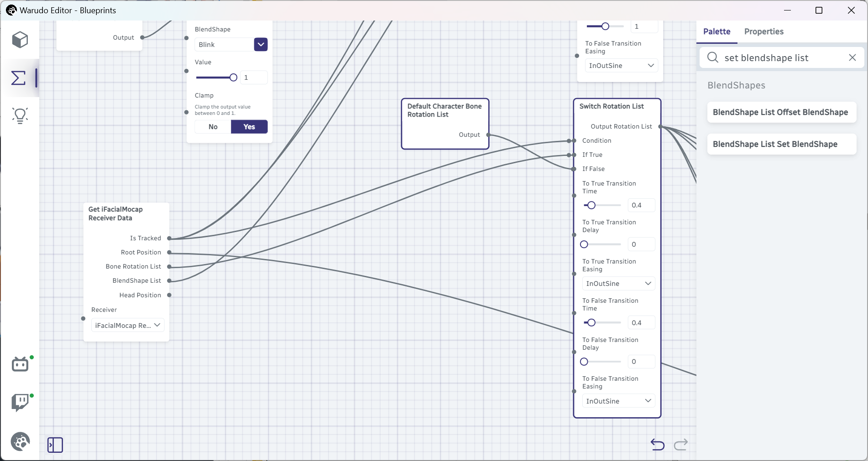Edit the BlendShape Value number field
This screenshot has width=868, height=461.
254,78
